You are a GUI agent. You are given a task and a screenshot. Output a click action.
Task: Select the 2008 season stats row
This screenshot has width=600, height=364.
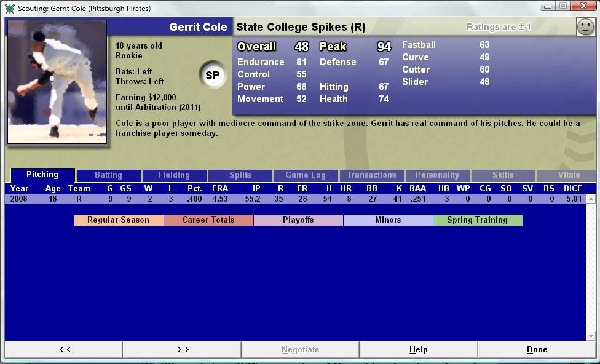click(295, 199)
